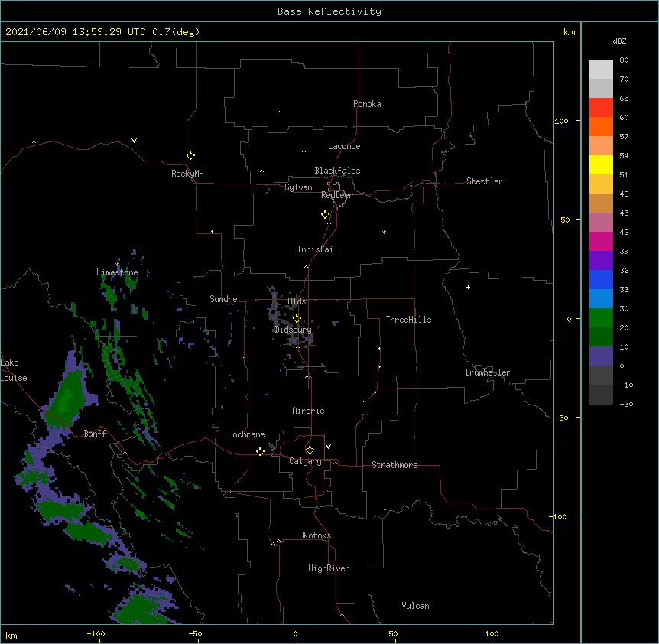Image resolution: width=659 pixels, height=644 pixels.
Task: Click the Cochrane label
Action: (246, 434)
